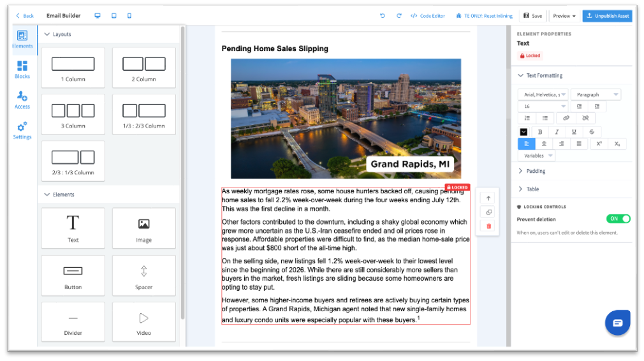Save the email

(532, 15)
